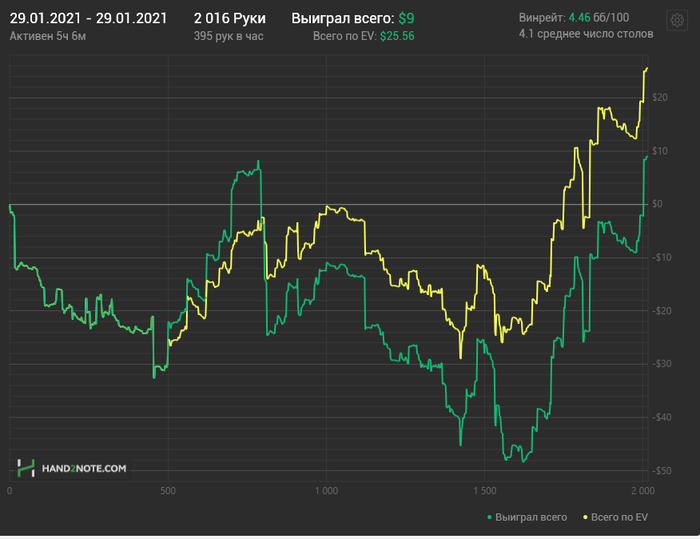700x539 pixels.
Task: Click the $20 y-axis label
Action: (x=659, y=97)
